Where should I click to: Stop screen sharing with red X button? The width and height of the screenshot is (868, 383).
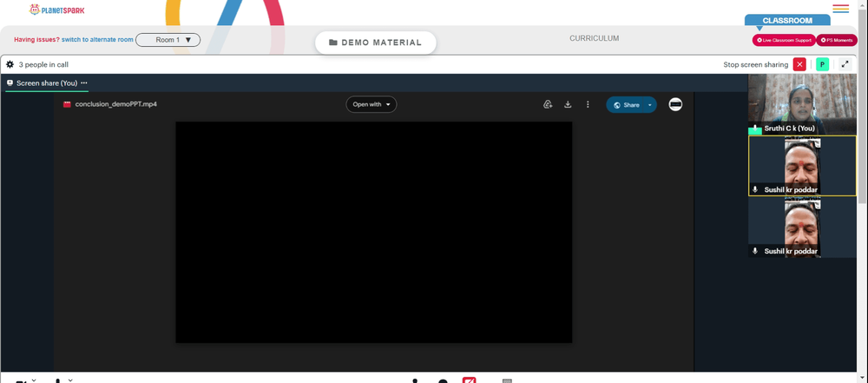[799, 64]
